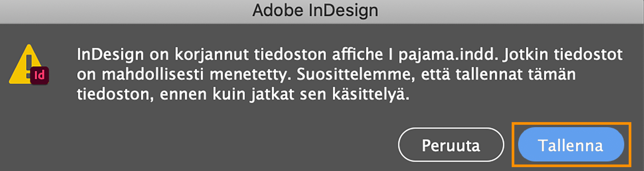
Task: Click the words "Jotkin tiedostot" in the message
Action: 563,55
